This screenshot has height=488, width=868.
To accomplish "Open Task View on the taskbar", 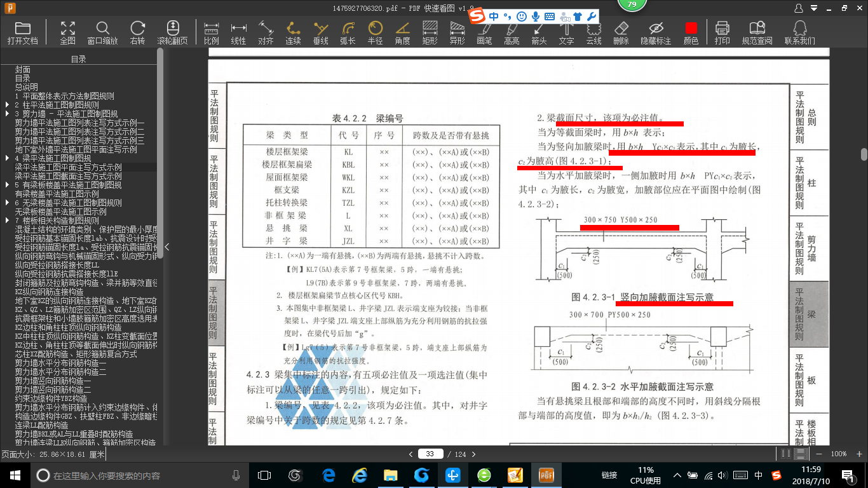I will 264,475.
